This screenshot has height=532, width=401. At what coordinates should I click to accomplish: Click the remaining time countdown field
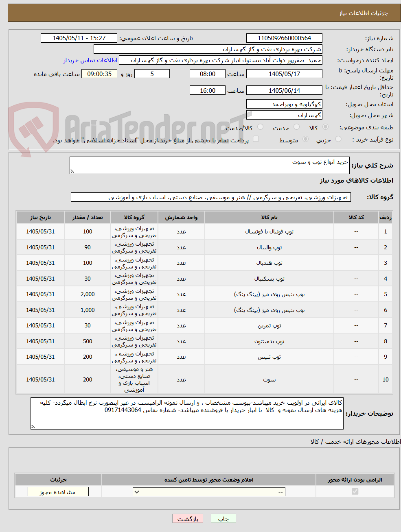click(99, 74)
